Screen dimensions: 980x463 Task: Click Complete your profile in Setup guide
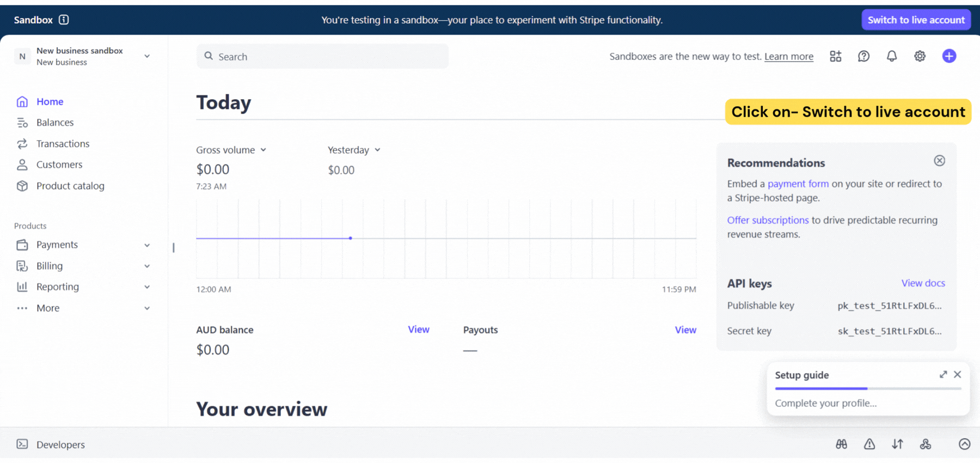pyautogui.click(x=826, y=403)
